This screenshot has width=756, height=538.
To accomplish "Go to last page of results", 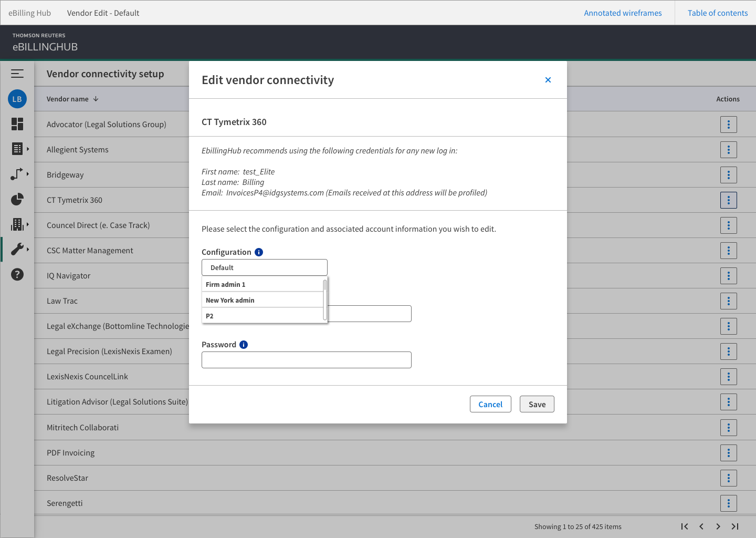I will coord(735,526).
